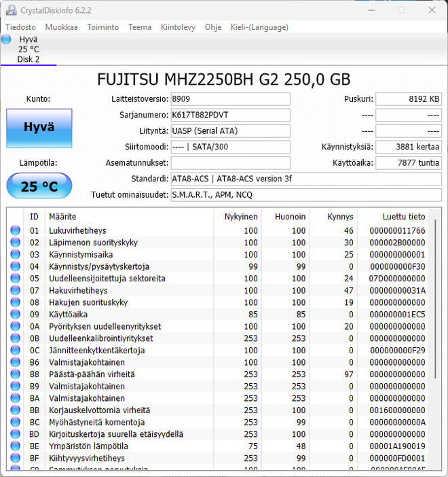Click the S.M.A.R.T. list vertical scrollbar
The width and height of the screenshot is (448, 477).
tap(435, 299)
